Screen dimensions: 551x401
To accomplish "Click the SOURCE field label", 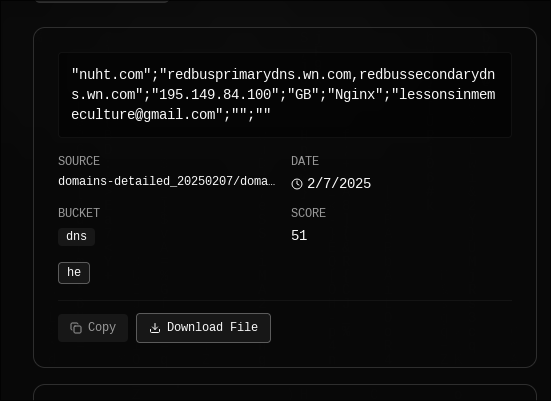I will [x=79, y=161].
